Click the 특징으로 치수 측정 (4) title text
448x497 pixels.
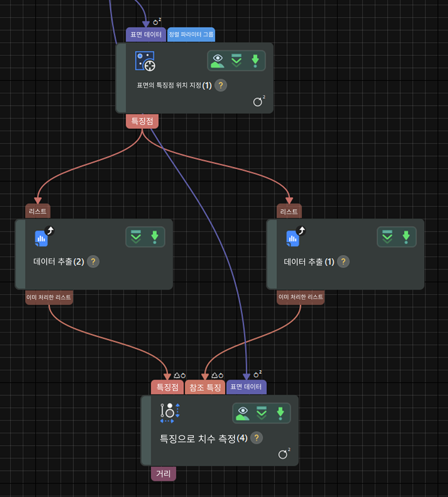(x=203, y=438)
